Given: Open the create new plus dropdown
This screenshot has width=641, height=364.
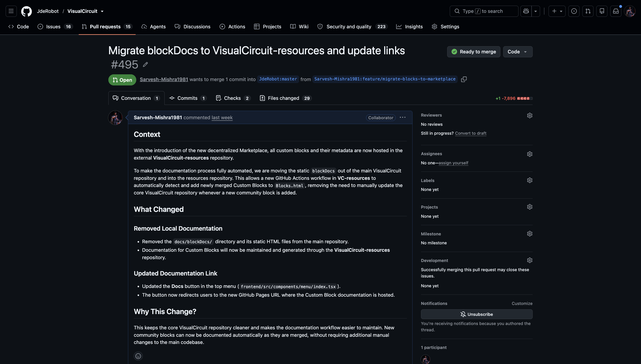Looking at the screenshot, I should tap(557, 11).
